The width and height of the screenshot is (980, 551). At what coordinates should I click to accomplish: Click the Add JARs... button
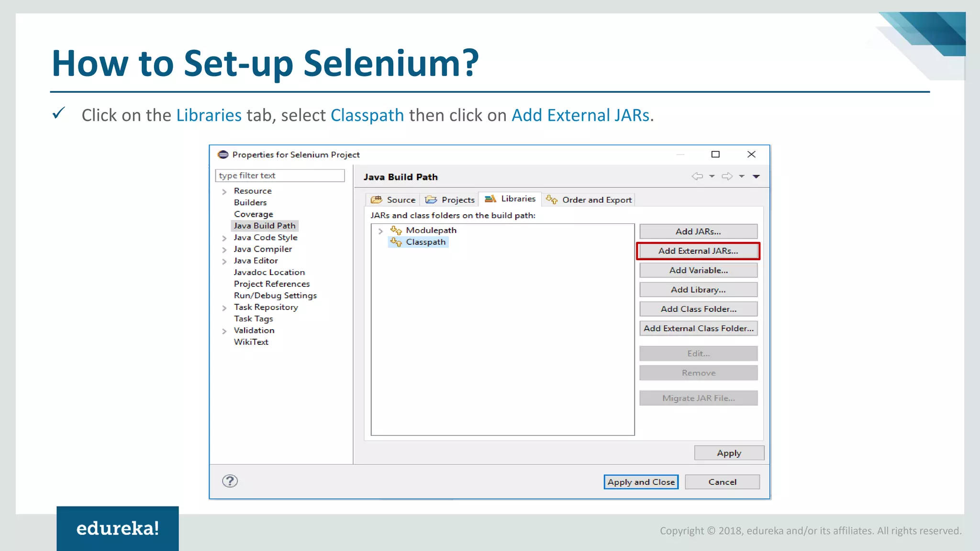tap(698, 231)
